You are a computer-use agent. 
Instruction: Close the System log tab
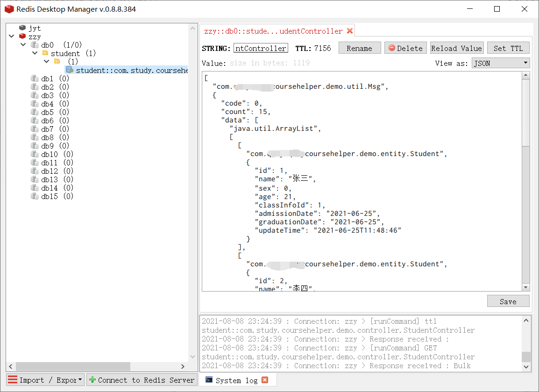click(x=265, y=380)
